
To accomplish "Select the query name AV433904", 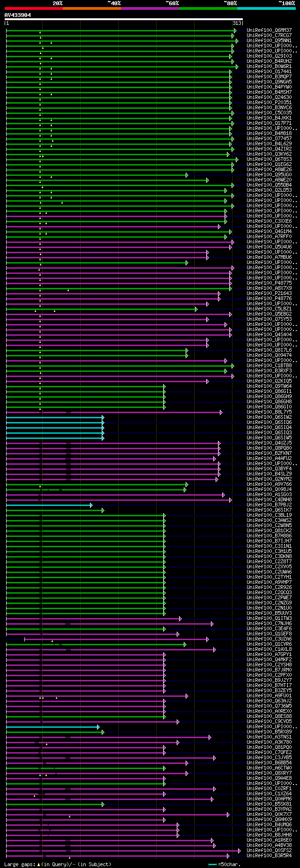I will [18, 15].
